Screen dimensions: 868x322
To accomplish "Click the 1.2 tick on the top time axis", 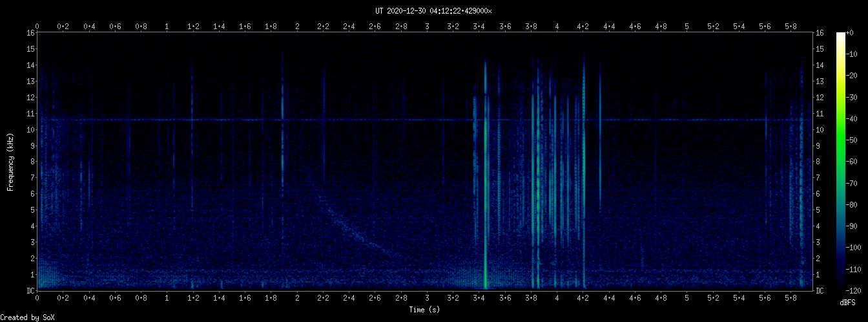I will (193, 27).
